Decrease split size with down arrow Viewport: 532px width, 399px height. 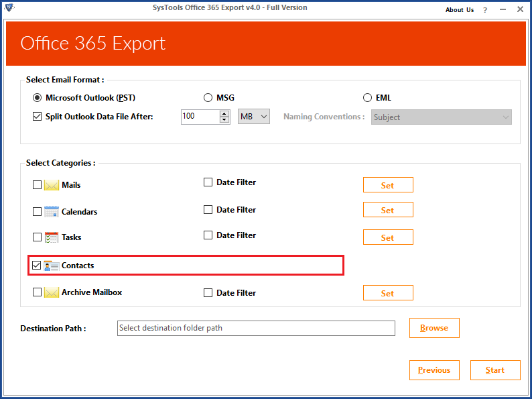click(x=224, y=119)
